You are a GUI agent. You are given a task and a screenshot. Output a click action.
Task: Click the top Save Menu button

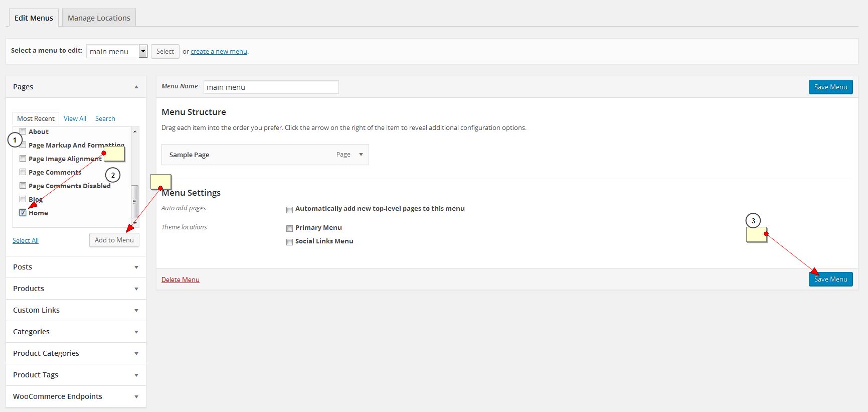click(830, 87)
